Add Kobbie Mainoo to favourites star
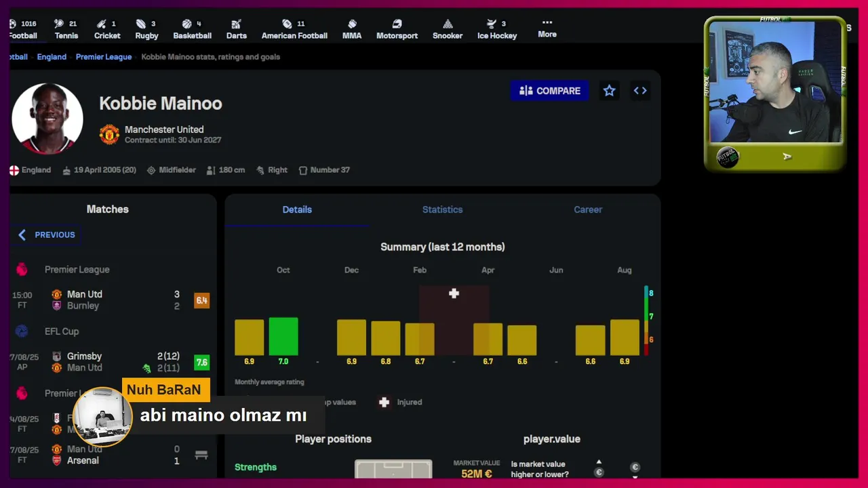Image resolution: width=868 pixels, height=488 pixels. tap(609, 91)
